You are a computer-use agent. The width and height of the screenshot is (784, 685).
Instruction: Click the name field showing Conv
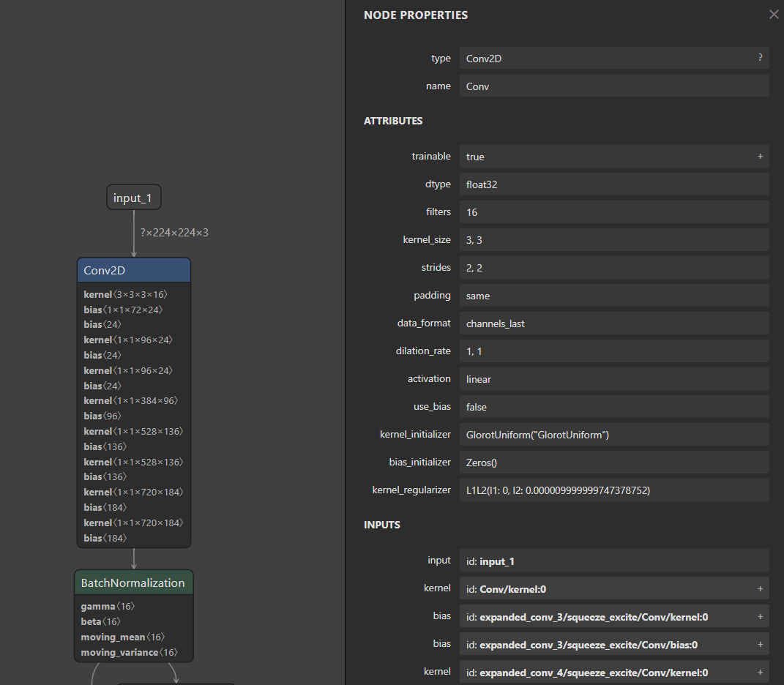coord(613,85)
